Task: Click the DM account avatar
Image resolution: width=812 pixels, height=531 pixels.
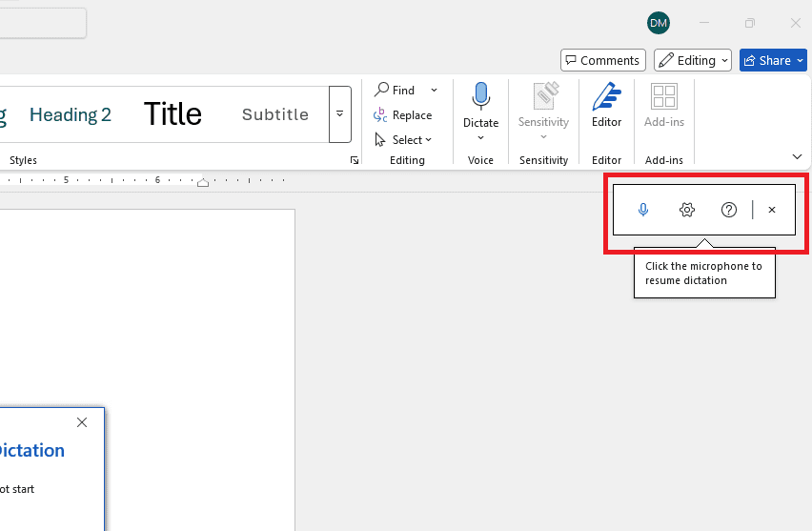Action: tap(659, 23)
